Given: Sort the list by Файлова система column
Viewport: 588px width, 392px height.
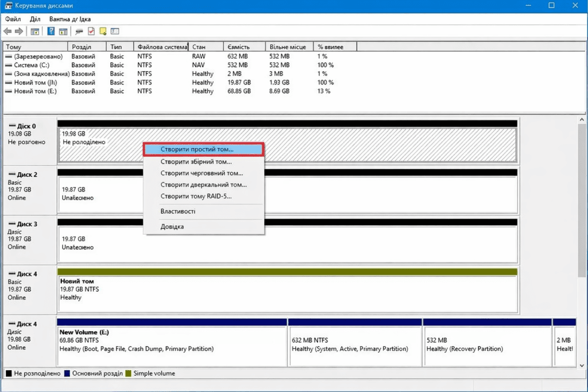Looking at the screenshot, I should click(161, 46).
